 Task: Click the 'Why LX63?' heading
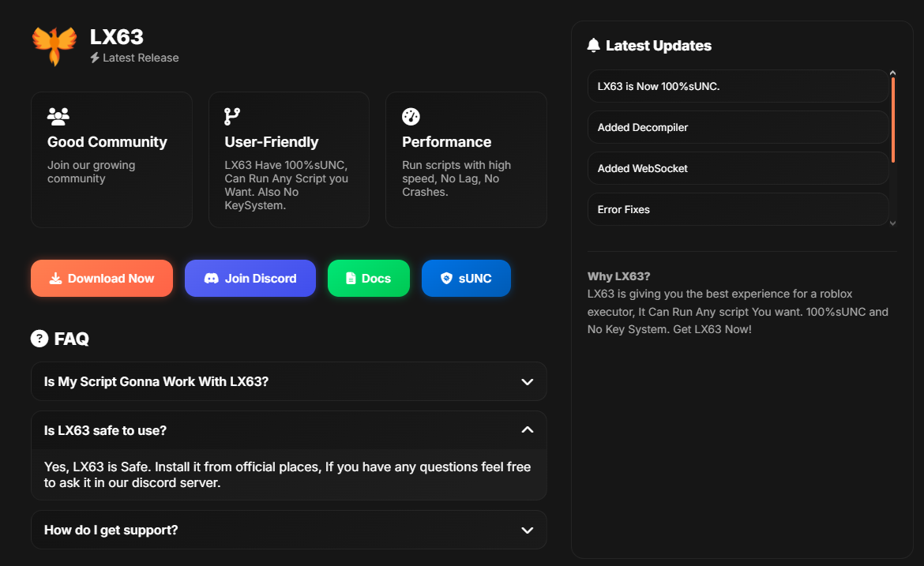pyautogui.click(x=618, y=276)
